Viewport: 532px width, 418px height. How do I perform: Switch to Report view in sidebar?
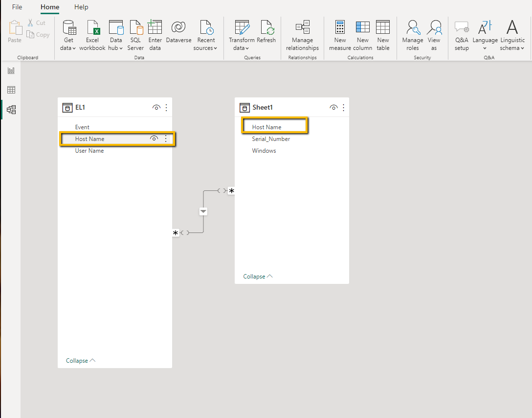click(x=11, y=70)
